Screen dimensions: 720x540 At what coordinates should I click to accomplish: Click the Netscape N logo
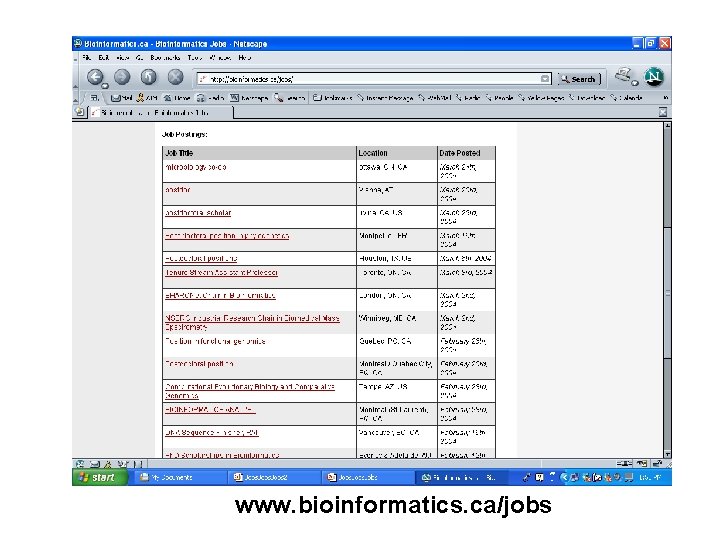654,77
